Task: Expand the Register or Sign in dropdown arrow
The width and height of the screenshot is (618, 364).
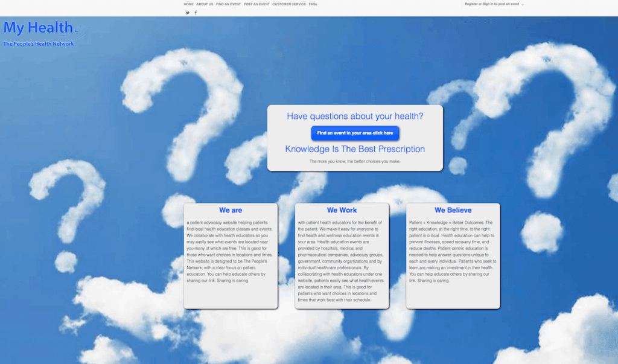Action: [x=523, y=4]
